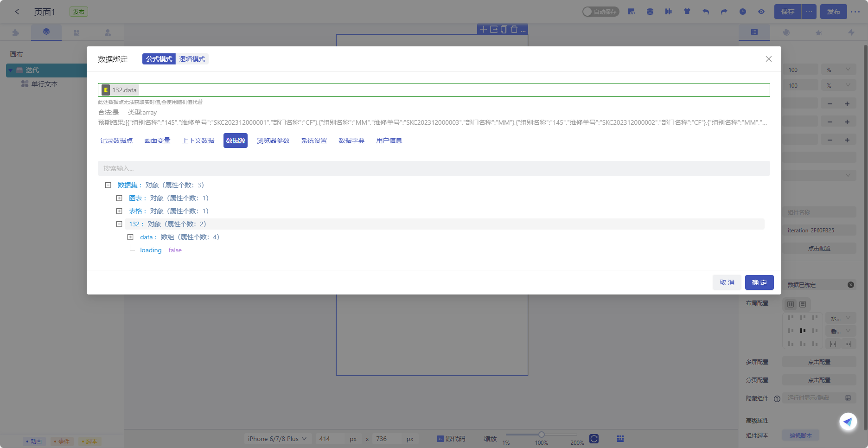Open history via the clock icon

click(x=743, y=12)
